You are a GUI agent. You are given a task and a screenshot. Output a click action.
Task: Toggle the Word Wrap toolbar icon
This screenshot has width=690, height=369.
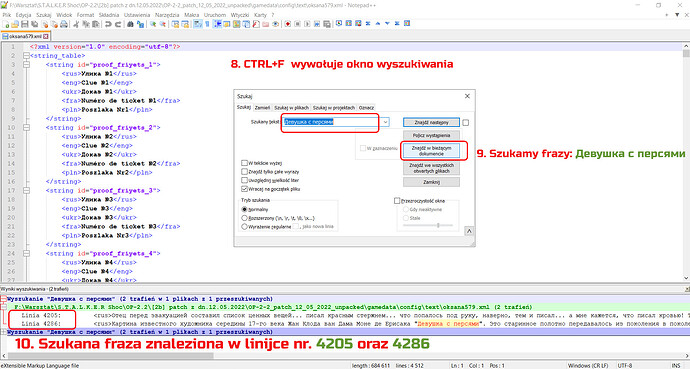point(197,24)
